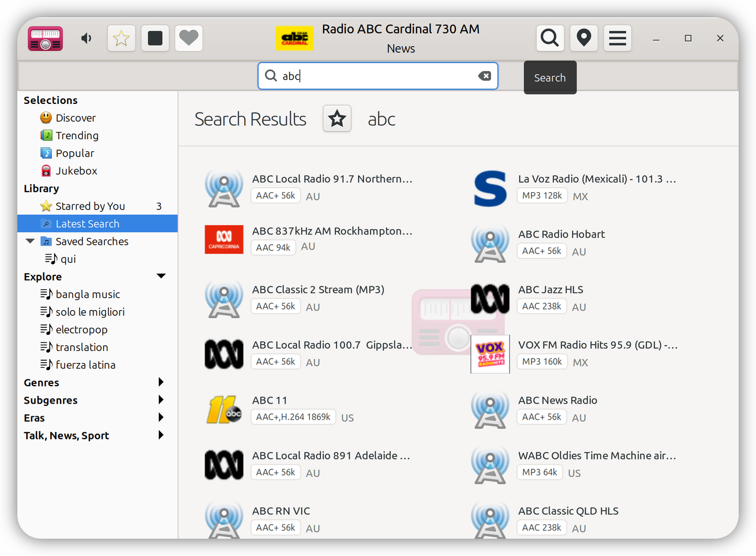Open 'solo le migliori' explore entry
The image size is (756, 556).
coord(90,312)
